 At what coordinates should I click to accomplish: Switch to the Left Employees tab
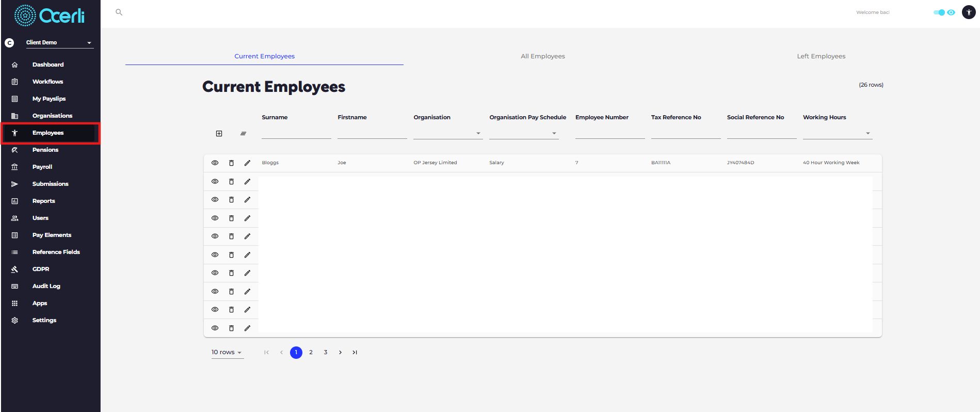pyautogui.click(x=821, y=56)
